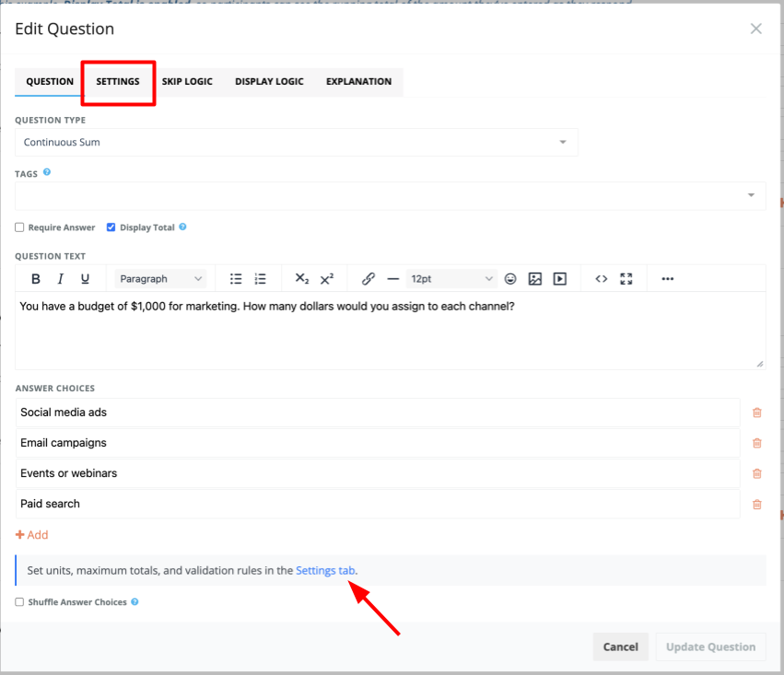784x675 pixels.
Task: Open the 12pt font size dropdown
Action: (451, 279)
